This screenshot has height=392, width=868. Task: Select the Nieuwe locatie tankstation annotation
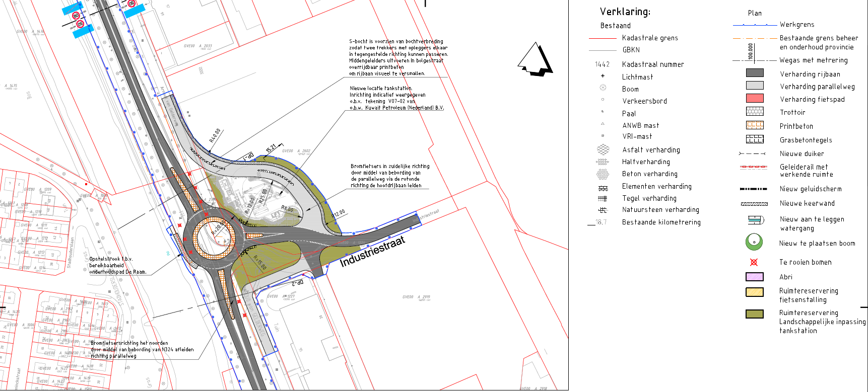tap(397, 98)
